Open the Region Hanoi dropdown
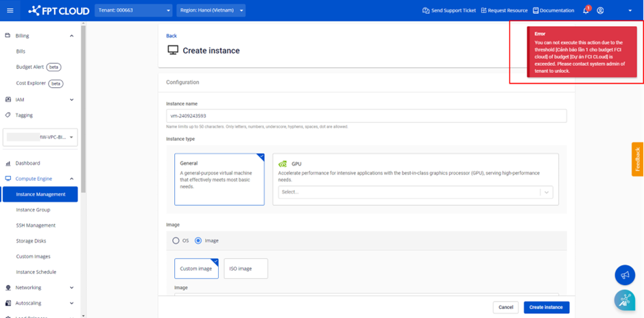The height and width of the screenshot is (318, 644). pyautogui.click(x=211, y=10)
